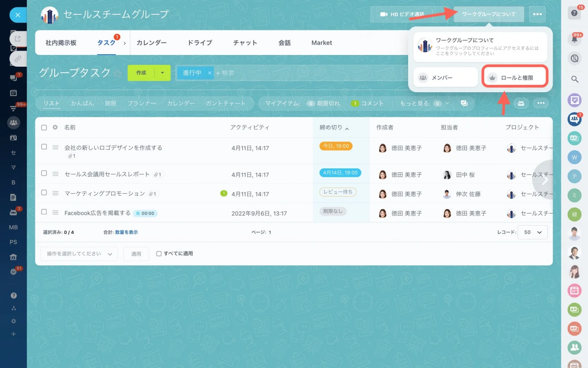The height and width of the screenshot is (368, 588).
Task: Click the 数量を表示 link
Action: [x=126, y=232]
